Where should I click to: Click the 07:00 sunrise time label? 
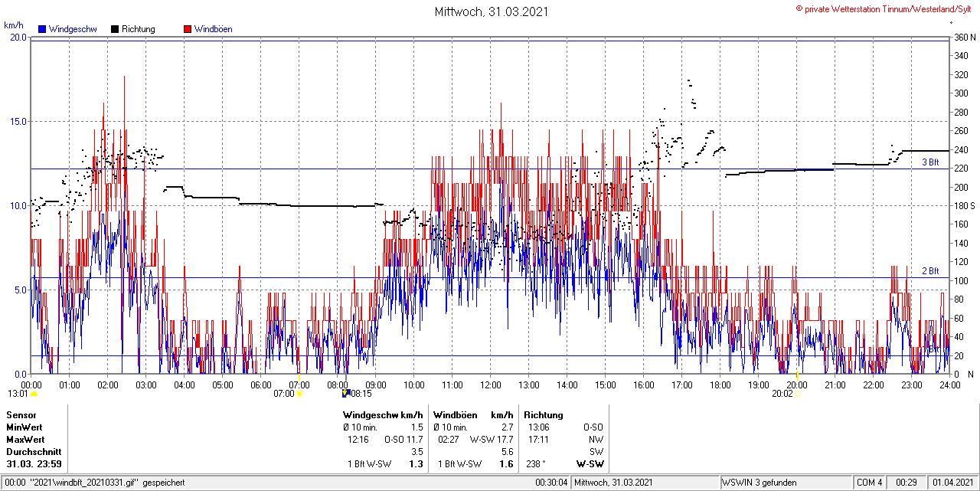point(284,394)
